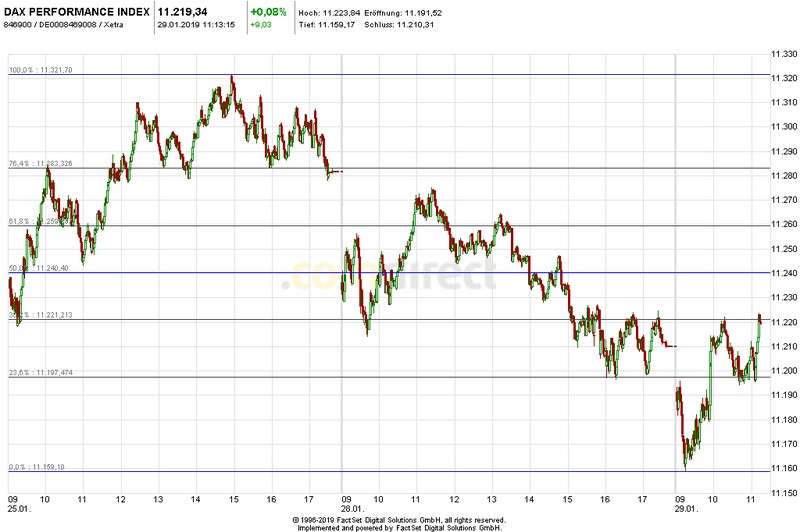Select the 11.310 price axis label
Image resolution: width=800 pixels, height=532 pixels.
pyautogui.click(x=784, y=103)
